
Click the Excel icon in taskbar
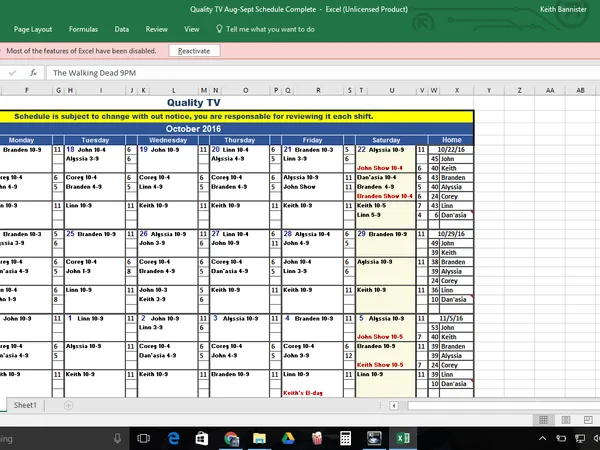point(402,438)
